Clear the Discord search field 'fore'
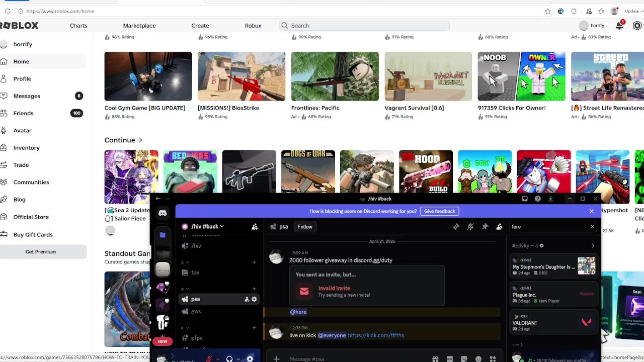 (x=592, y=227)
